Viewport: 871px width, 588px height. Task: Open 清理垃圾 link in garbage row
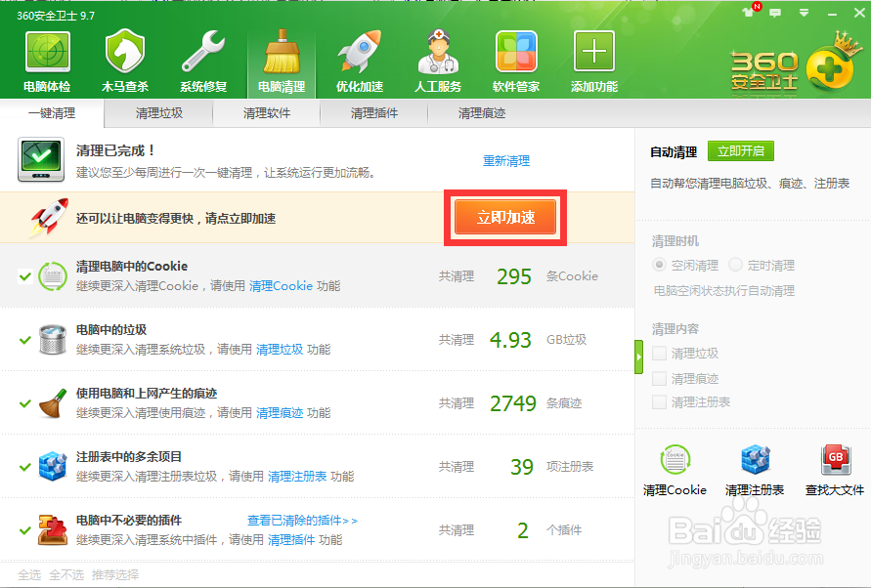(280, 350)
